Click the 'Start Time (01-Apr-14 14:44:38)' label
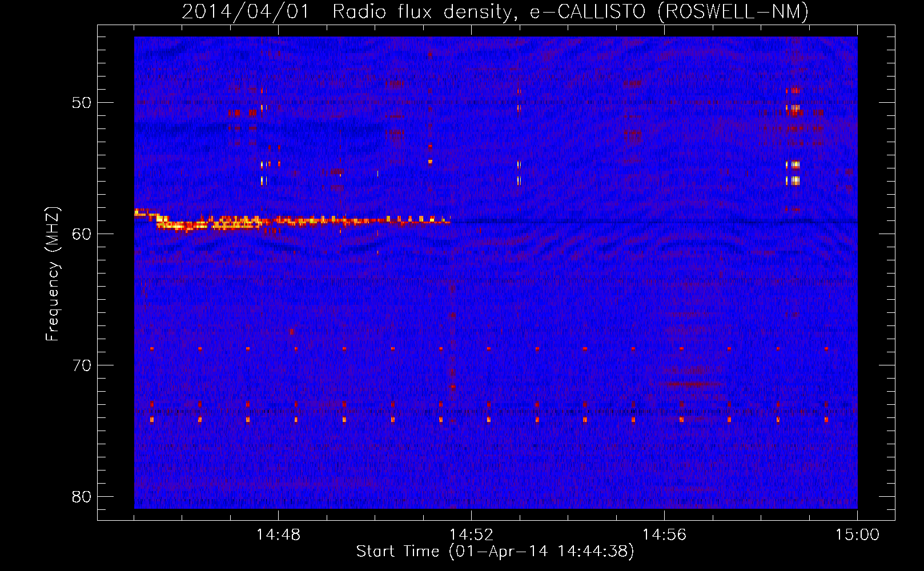The height and width of the screenshot is (571, 924). pyautogui.click(x=495, y=552)
